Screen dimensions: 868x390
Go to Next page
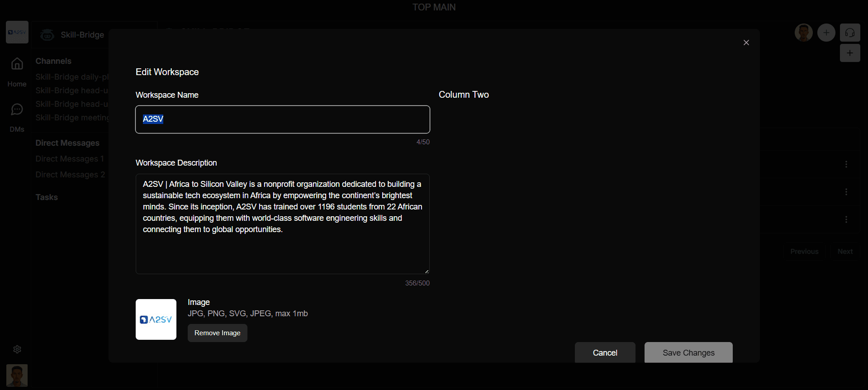pos(845,252)
